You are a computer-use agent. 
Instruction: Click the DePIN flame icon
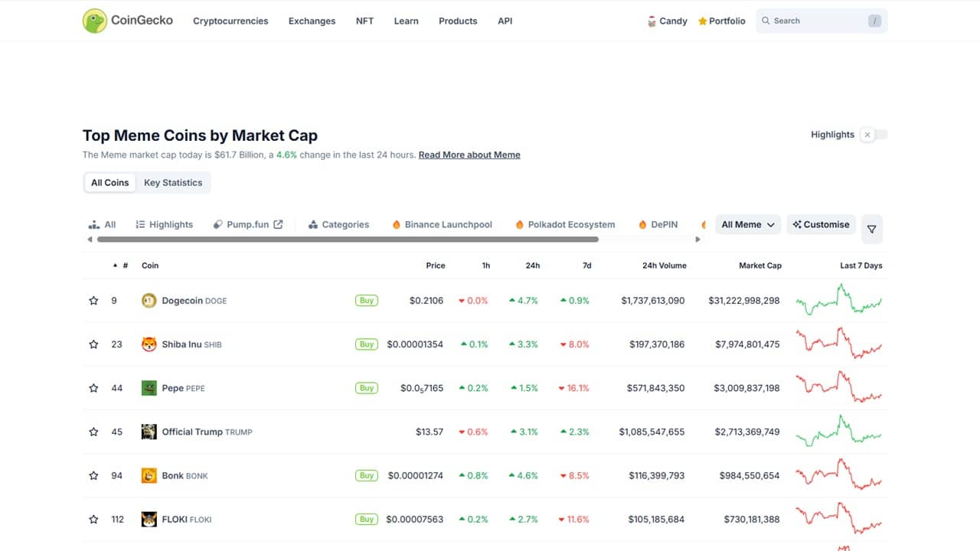(x=643, y=224)
